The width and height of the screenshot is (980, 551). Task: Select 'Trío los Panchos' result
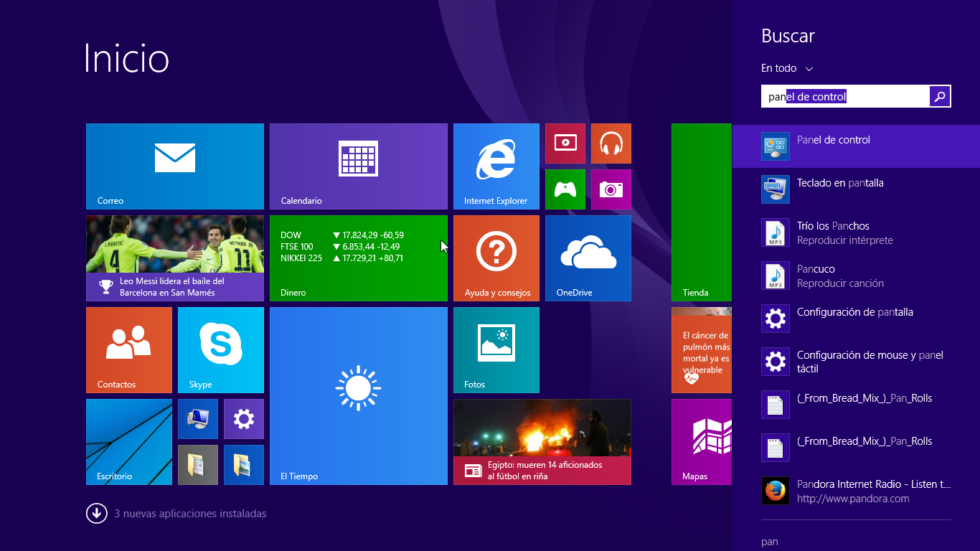(x=857, y=232)
